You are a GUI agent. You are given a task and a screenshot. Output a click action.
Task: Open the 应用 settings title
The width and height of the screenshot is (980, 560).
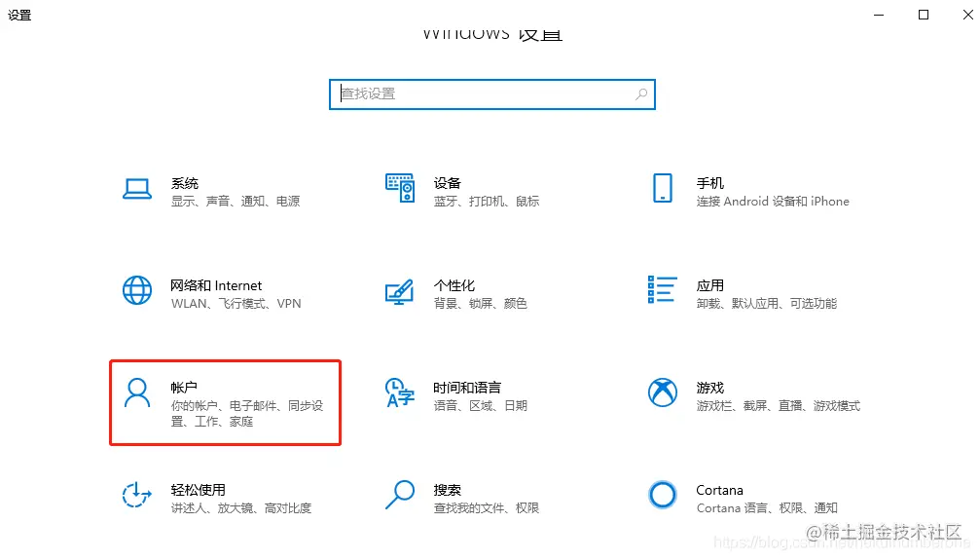coord(710,286)
